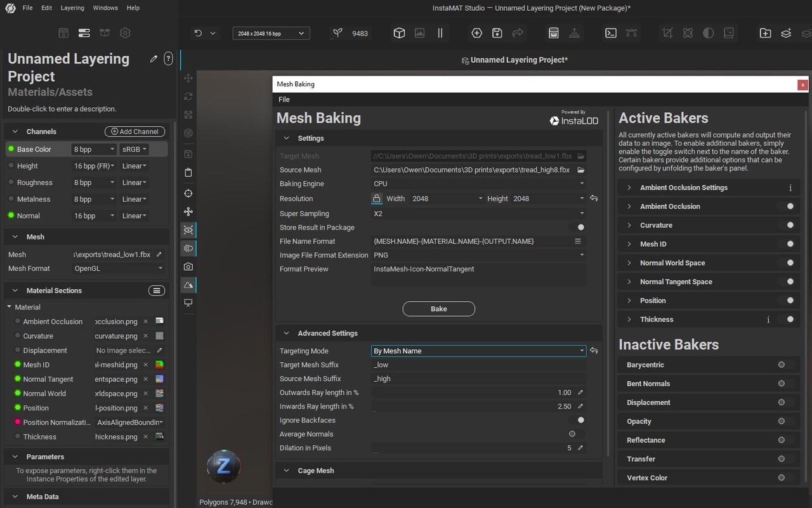Screen dimensions: 812x508
Task: Click the Target Mesh Suffix input field
Action: [x=478, y=365]
